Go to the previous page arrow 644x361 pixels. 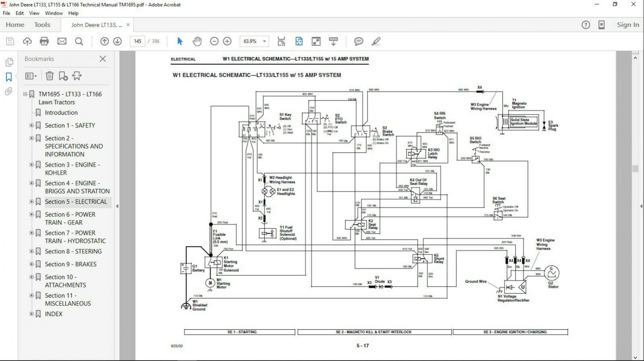(x=104, y=41)
